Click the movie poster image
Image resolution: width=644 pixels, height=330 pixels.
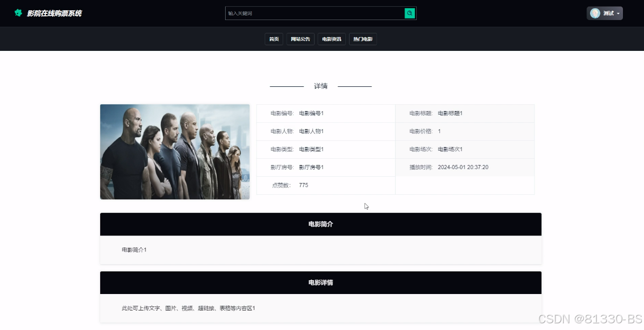pos(175,152)
